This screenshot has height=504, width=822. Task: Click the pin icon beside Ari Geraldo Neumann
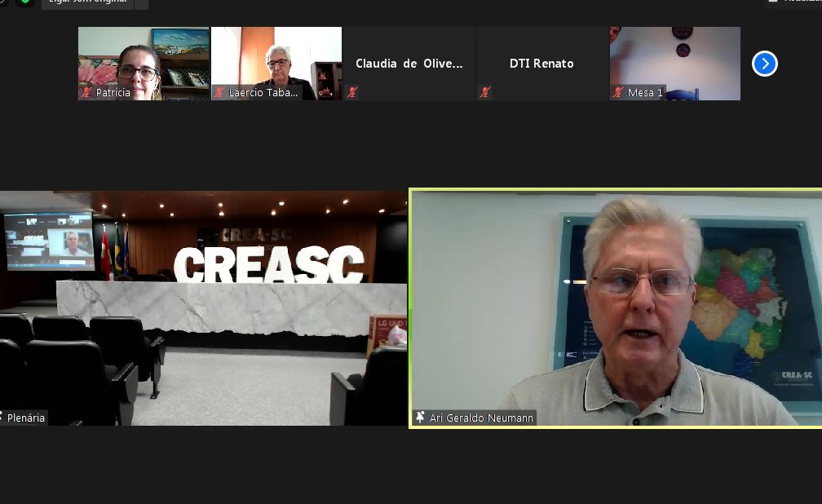421,418
